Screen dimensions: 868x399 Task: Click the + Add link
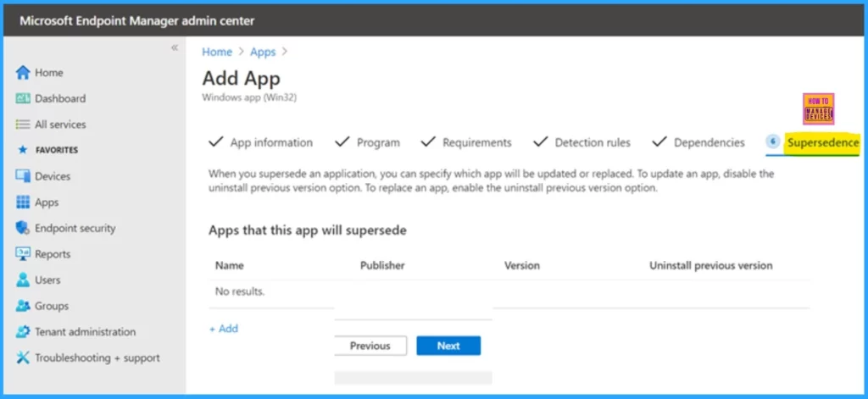[224, 329]
